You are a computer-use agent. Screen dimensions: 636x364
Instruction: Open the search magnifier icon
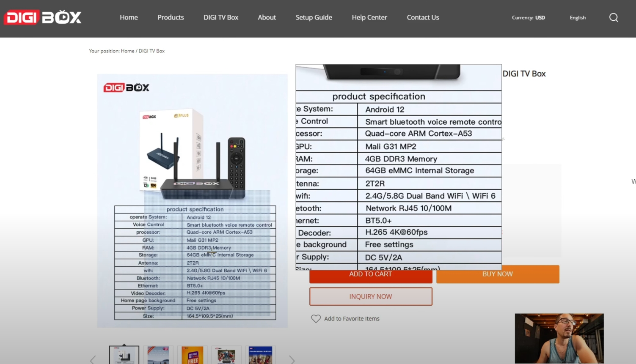click(x=614, y=17)
